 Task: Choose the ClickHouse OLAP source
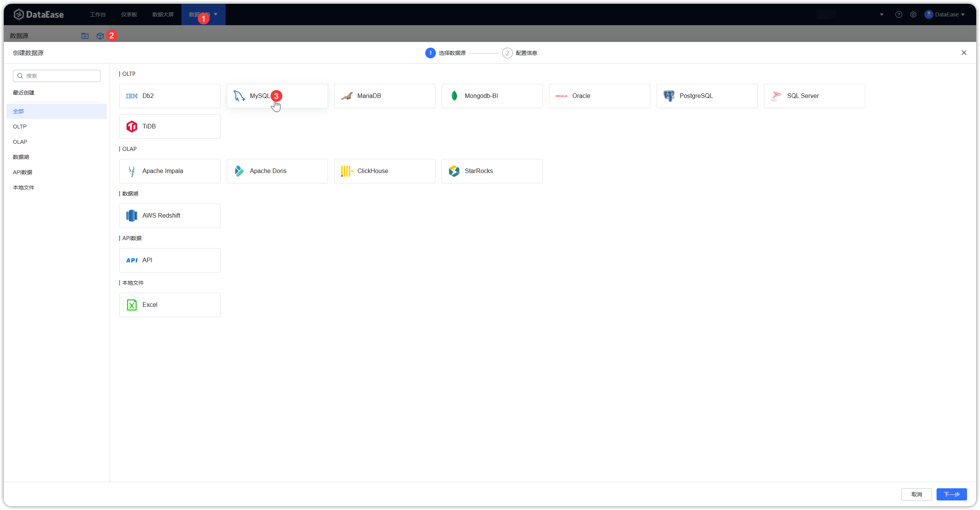click(x=384, y=171)
